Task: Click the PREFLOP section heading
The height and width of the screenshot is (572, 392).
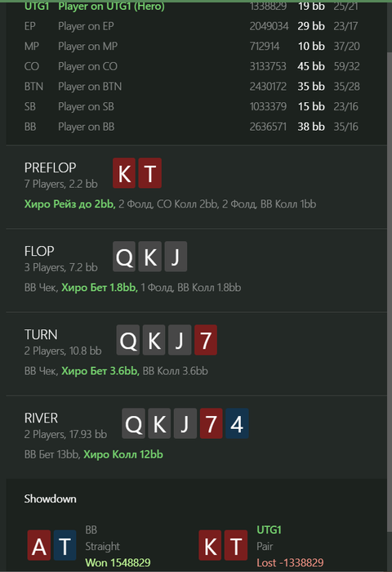Action: (51, 168)
